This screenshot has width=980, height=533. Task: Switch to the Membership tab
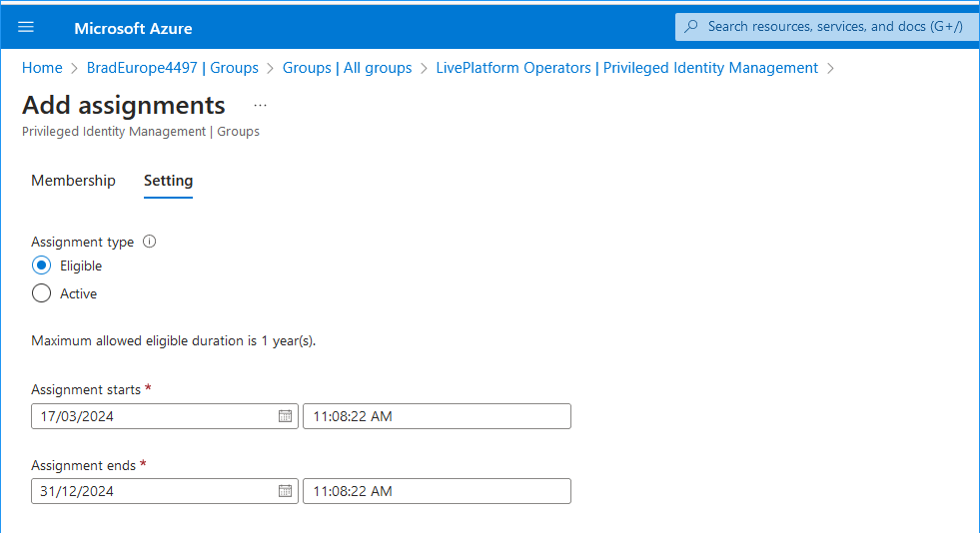pyautogui.click(x=73, y=181)
